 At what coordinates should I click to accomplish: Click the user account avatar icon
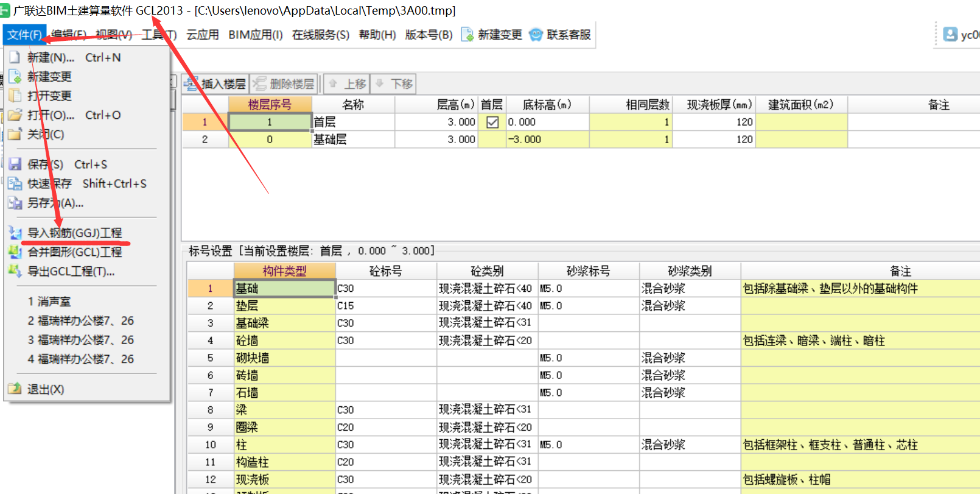[x=950, y=35]
